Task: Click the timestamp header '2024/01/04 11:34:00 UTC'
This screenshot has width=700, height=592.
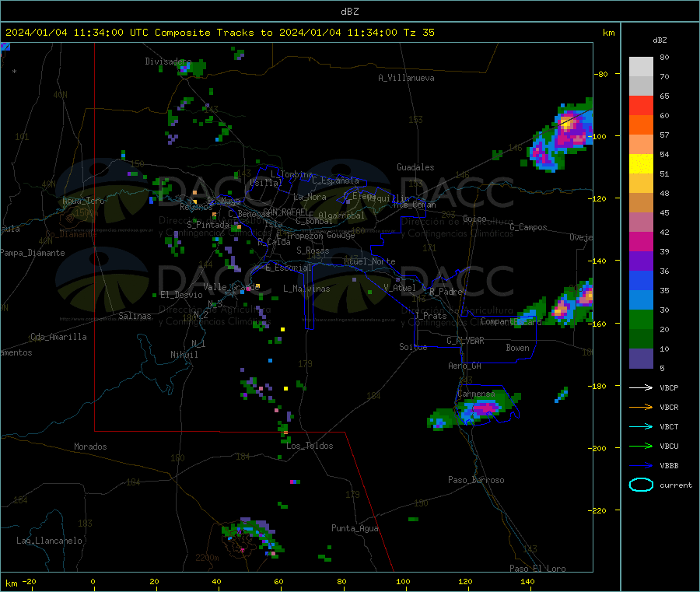Action: point(77,33)
